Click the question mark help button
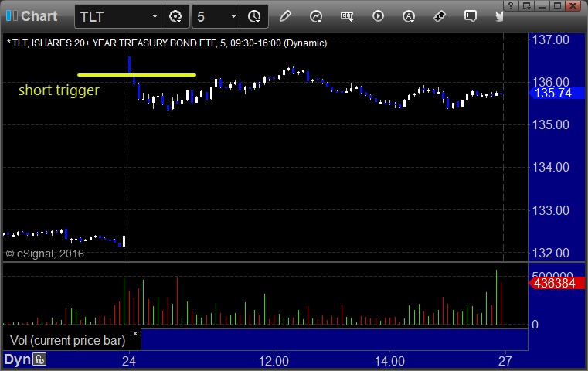 click(x=511, y=5)
